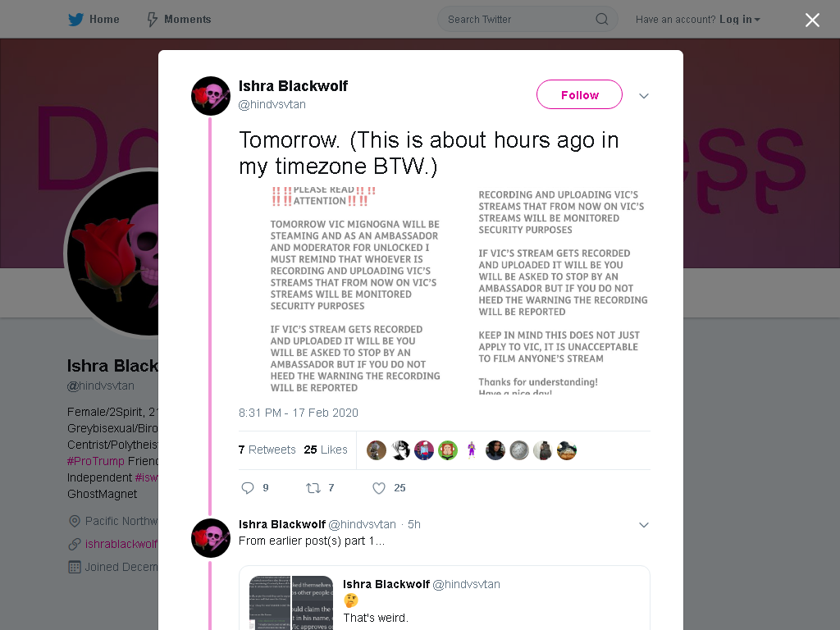Screen dimensions: 840x630
Task: Close the tweet overlay with X
Action: (x=812, y=20)
